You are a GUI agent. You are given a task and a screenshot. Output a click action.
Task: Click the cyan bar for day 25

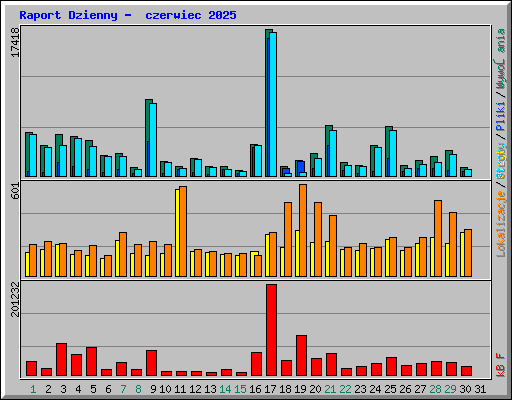[x=393, y=153]
